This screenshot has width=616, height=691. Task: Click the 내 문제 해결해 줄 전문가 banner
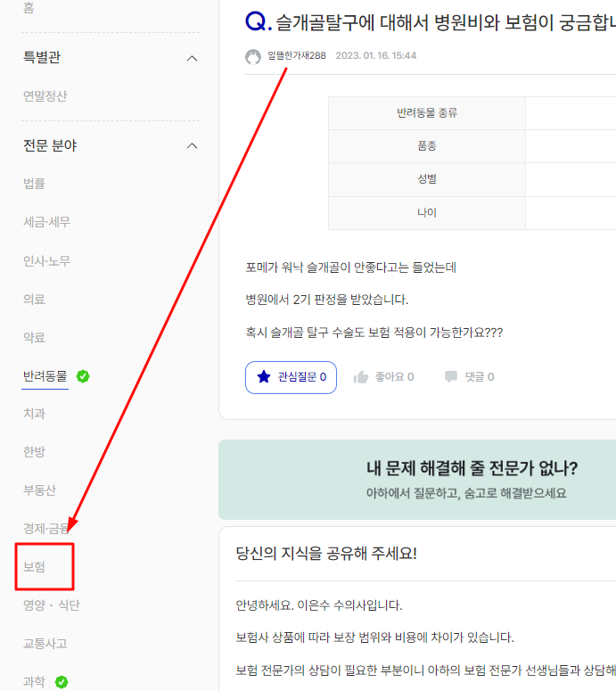pos(472,480)
